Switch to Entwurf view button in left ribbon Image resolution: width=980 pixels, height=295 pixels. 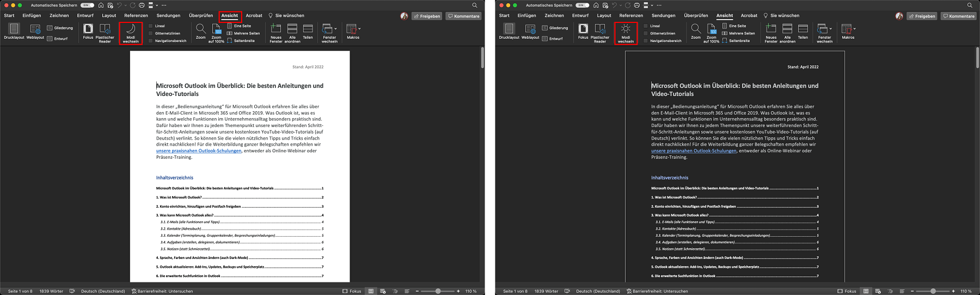coord(58,39)
